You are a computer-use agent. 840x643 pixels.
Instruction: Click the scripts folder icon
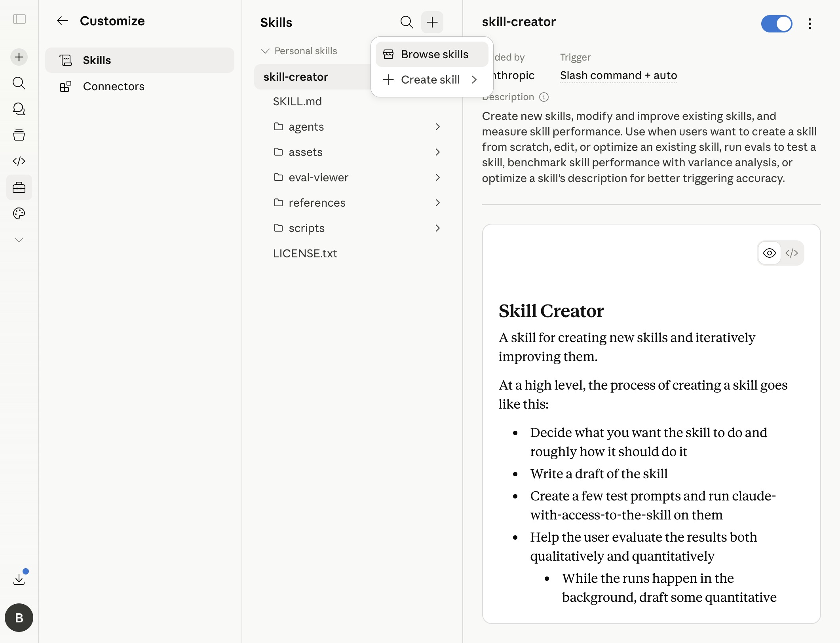[x=279, y=228]
